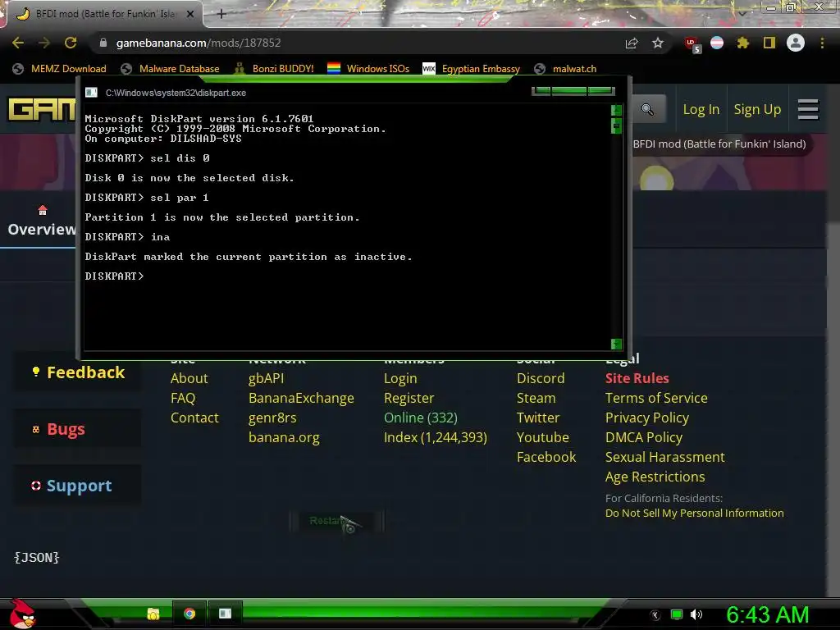Open Terms of Service link

656,398
